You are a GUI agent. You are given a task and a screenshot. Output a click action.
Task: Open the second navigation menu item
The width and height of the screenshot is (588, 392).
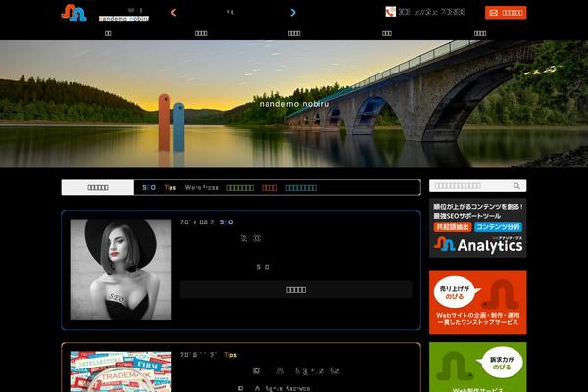(x=201, y=33)
